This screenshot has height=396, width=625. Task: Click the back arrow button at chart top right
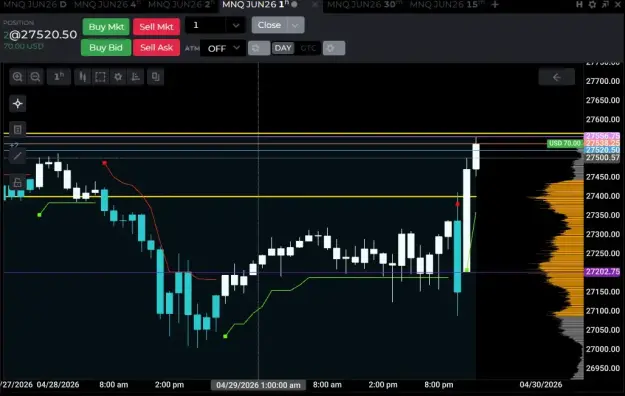coord(556,77)
